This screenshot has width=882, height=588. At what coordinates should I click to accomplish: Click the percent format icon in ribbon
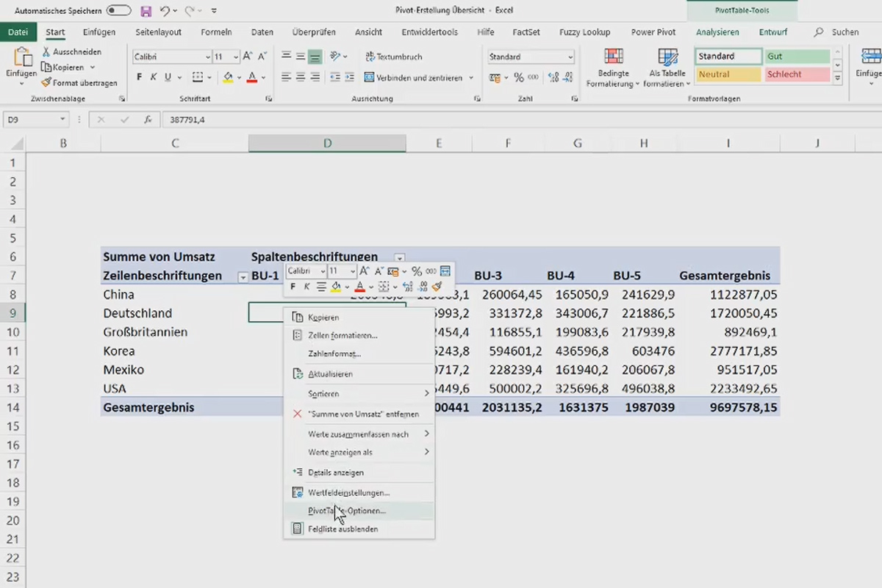(x=519, y=77)
